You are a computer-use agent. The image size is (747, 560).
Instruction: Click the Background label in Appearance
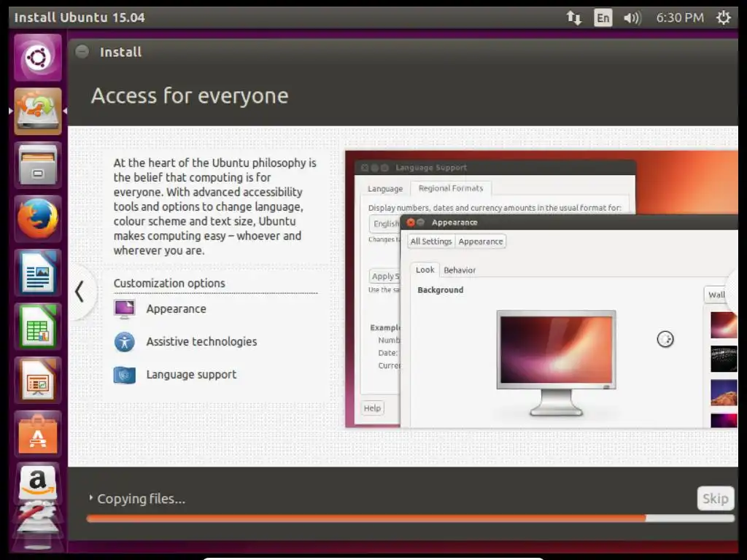pyautogui.click(x=440, y=290)
